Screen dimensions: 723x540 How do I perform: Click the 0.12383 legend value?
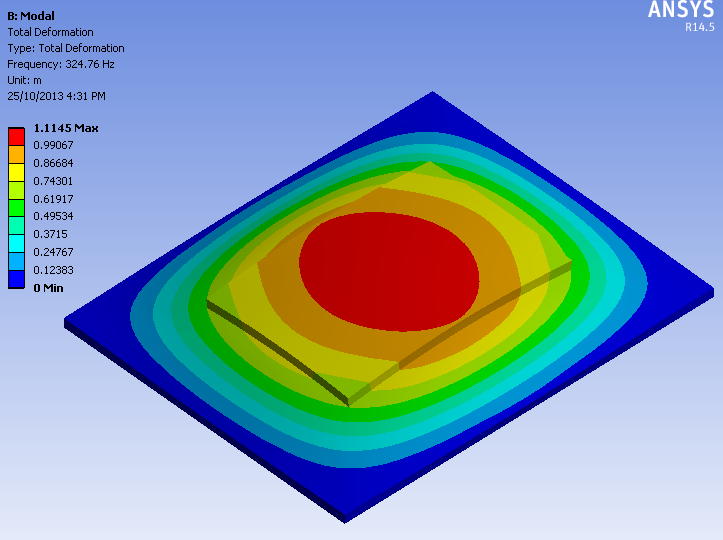[54, 270]
